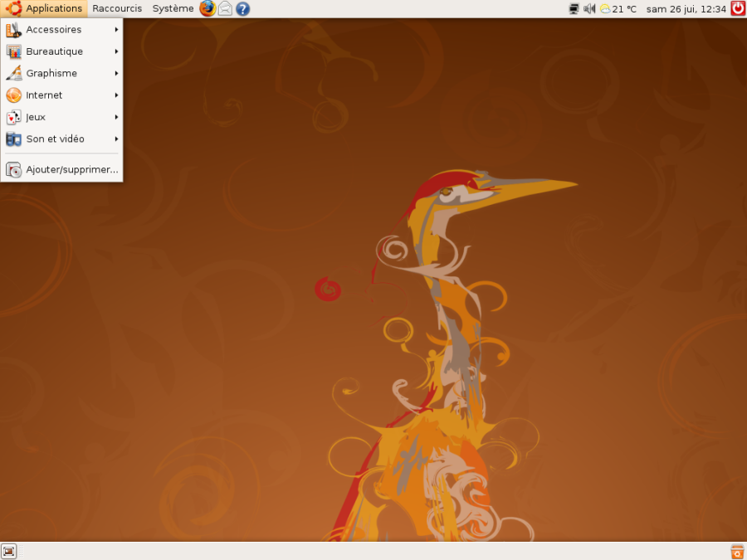Screen dimensions: 747x560
Task: Open the Internet submenu
Action: tap(62, 95)
